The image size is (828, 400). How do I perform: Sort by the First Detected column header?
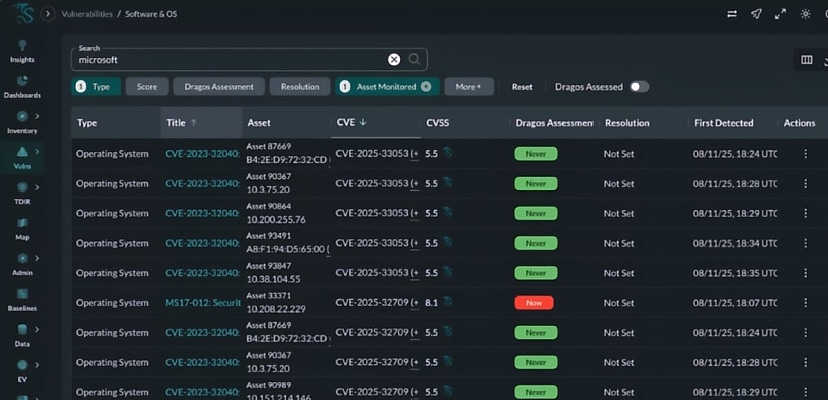pyautogui.click(x=723, y=123)
